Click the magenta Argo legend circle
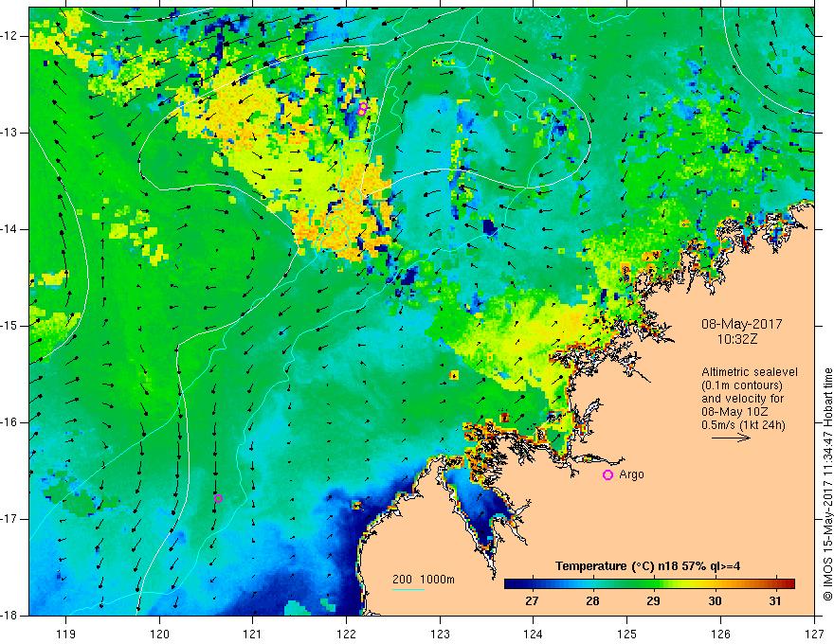834x644 pixels. tap(607, 475)
